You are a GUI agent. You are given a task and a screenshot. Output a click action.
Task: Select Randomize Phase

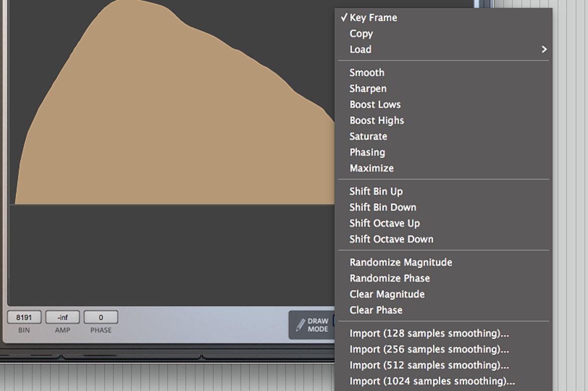click(x=443, y=278)
